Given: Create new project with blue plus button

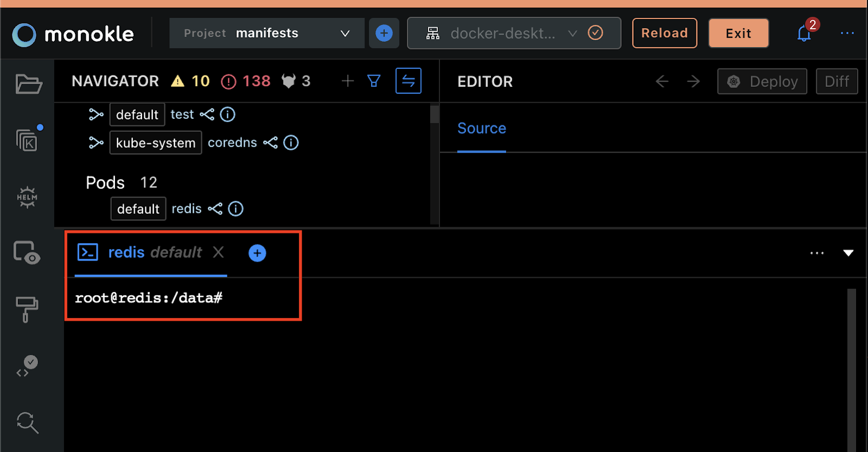Looking at the screenshot, I should point(384,33).
